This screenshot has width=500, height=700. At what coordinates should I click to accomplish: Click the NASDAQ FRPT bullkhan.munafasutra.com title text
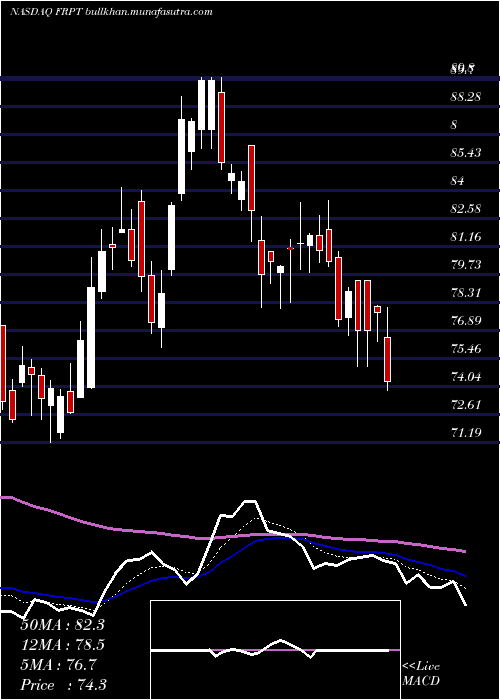coord(111,12)
